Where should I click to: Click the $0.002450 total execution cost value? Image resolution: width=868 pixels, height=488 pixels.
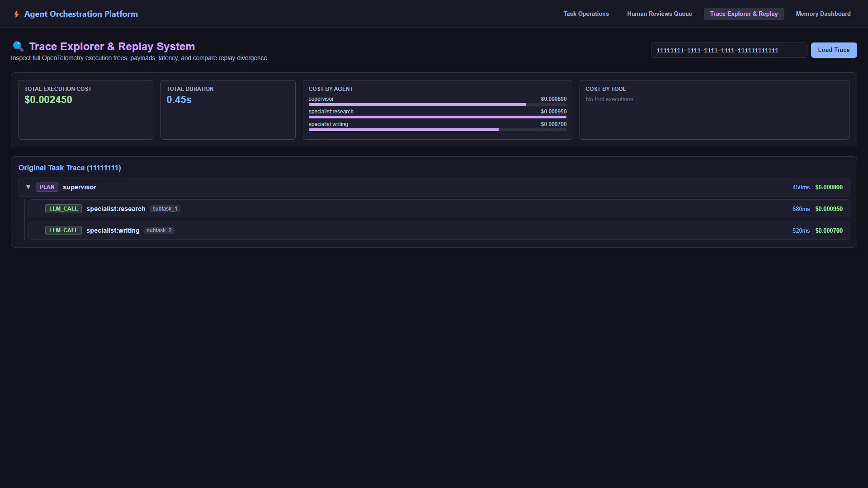pyautogui.click(x=48, y=100)
